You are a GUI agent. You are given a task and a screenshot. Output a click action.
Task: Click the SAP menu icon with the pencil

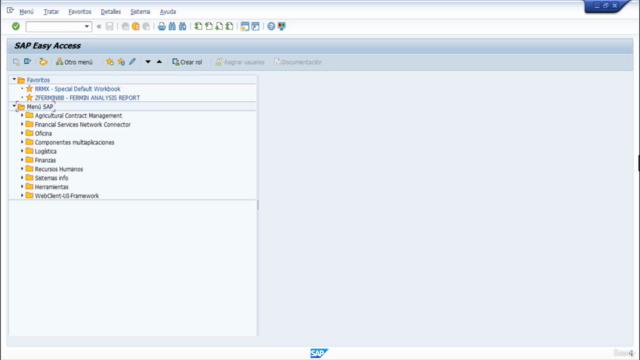[x=27, y=62]
